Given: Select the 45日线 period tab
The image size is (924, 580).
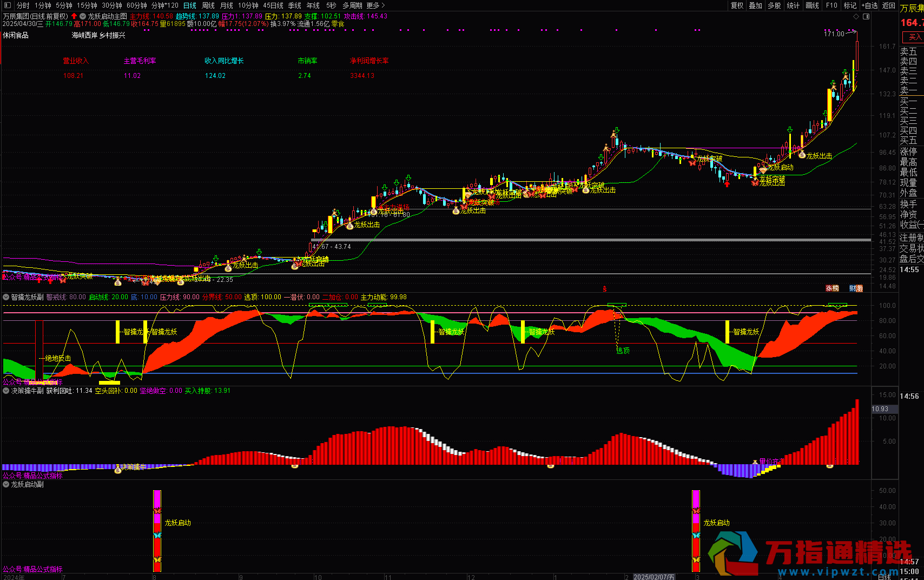Looking at the screenshot, I should [273, 5].
